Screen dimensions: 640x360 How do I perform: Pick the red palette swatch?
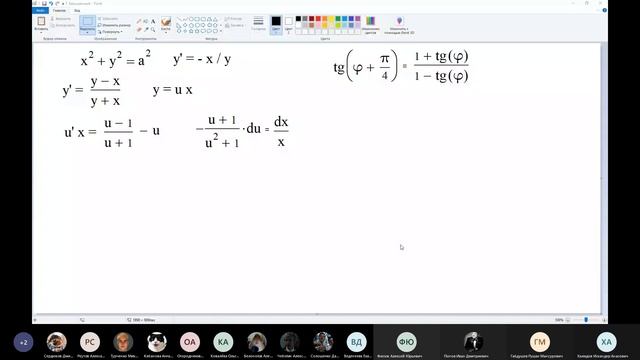(x=318, y=19)
